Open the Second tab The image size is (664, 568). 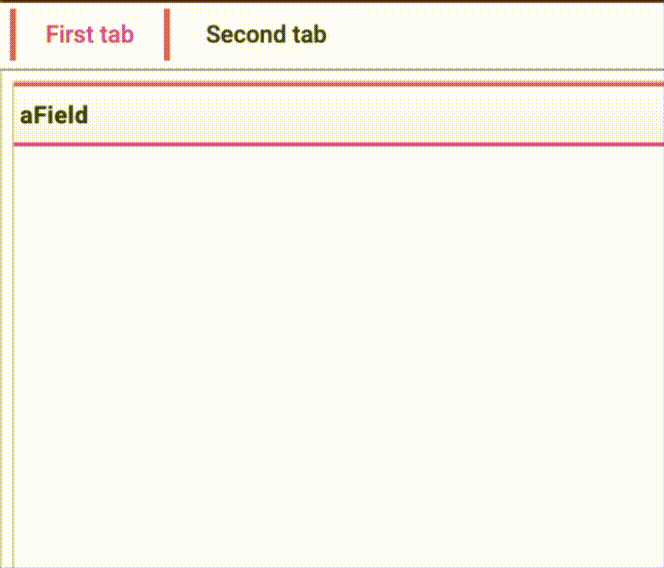tap(265, 34)
